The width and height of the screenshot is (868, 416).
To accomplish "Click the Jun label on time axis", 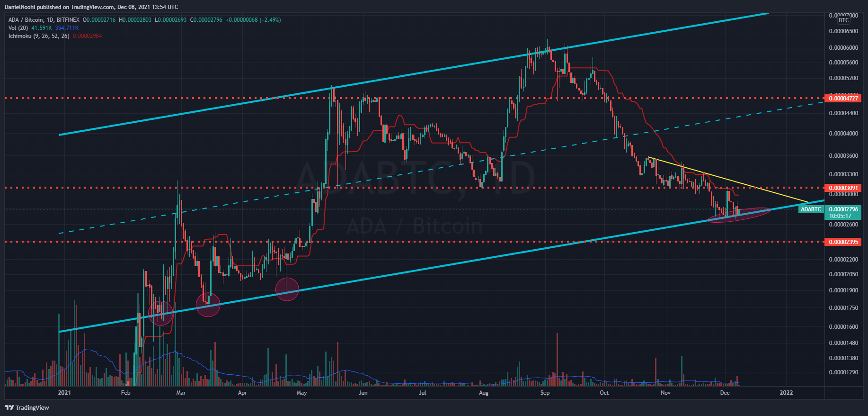I will pyautogui.click(x=363, y=393).
